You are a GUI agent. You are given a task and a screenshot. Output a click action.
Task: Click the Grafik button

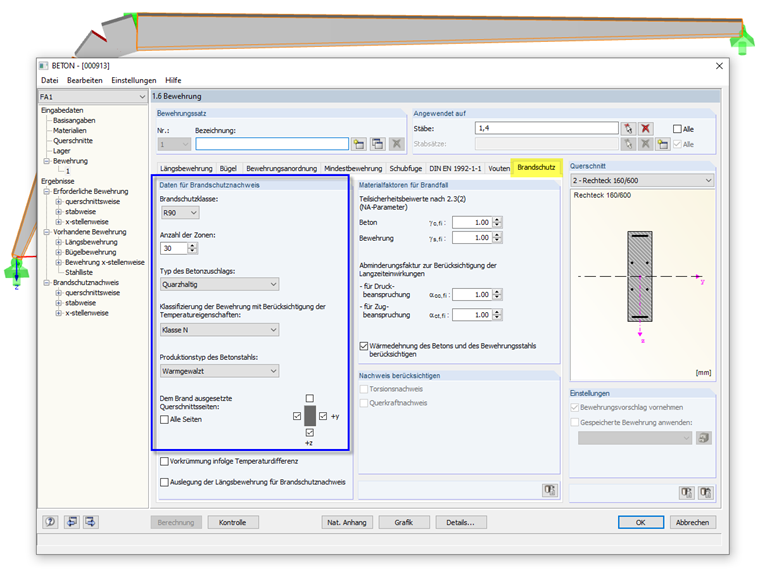click(404, 522)
